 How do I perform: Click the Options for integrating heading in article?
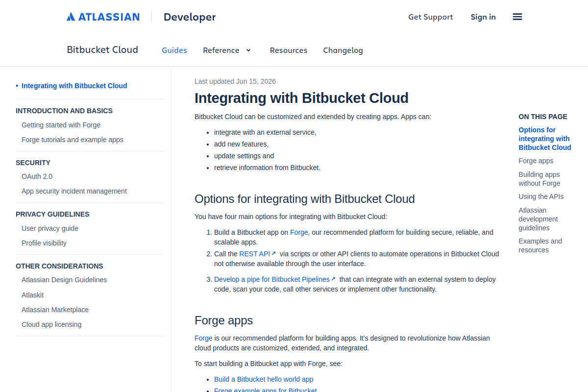coord(305,199)
